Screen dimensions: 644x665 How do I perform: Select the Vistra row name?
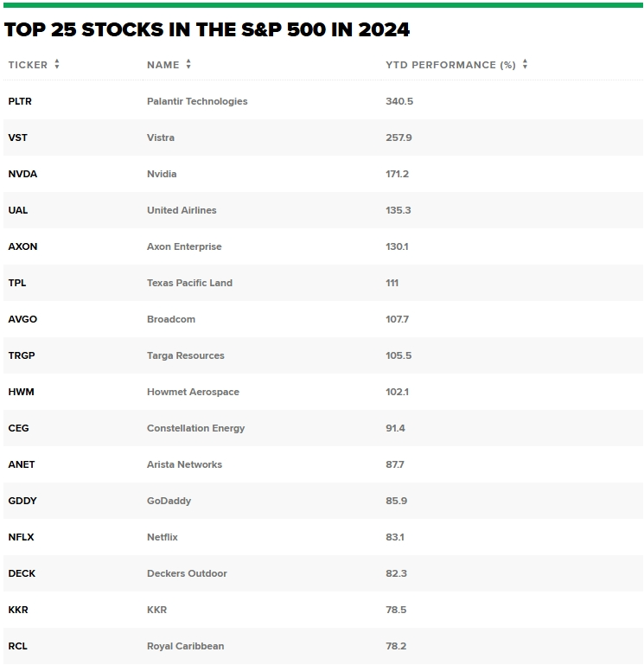[x=161, y=137]
